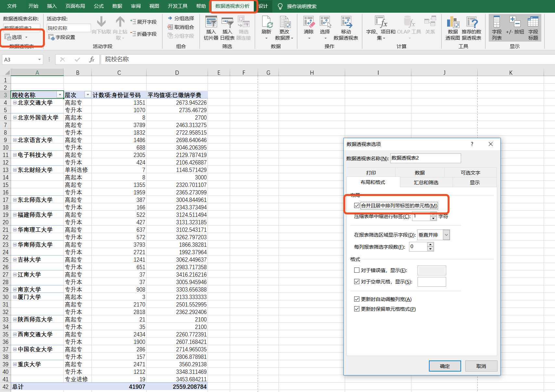Image resolution: width=555 pixels, height=392 pixels.
Task: Click Group Selection (分组选择)
Action: [181, 19]
